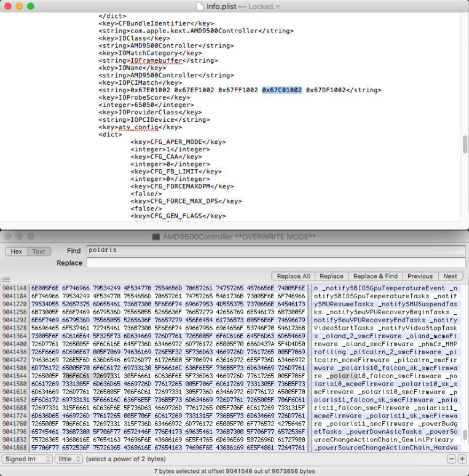Open the Locked dropdown chevron in title bar
The height and width of the screenshot is (476, 469).
[278, 6]
